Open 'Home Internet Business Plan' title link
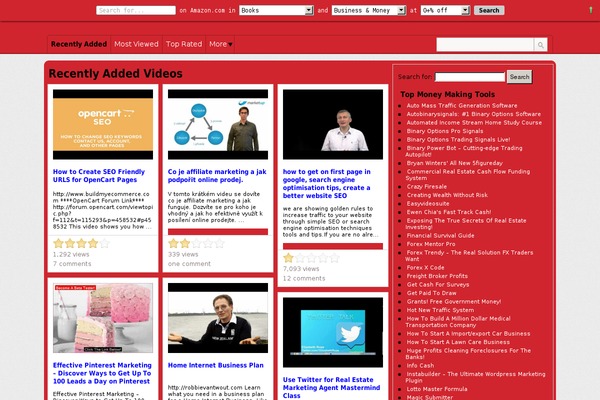Screen dimensions: 600x400 216,365
